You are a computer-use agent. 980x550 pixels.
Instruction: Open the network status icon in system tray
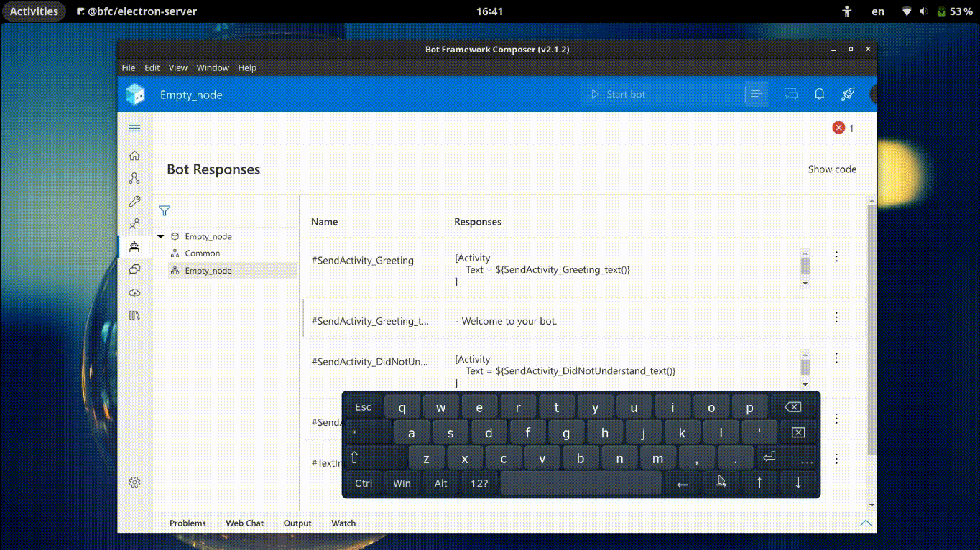tap(907, 11)
